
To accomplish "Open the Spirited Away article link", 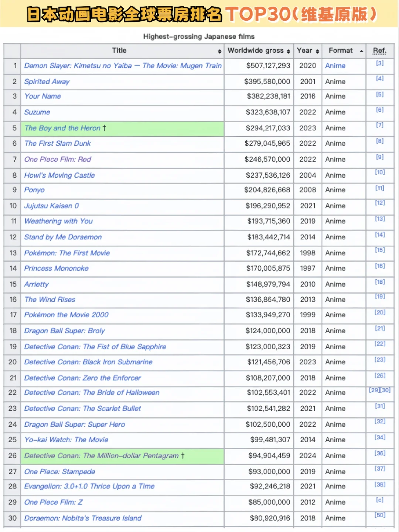I will tap(47, 82).
